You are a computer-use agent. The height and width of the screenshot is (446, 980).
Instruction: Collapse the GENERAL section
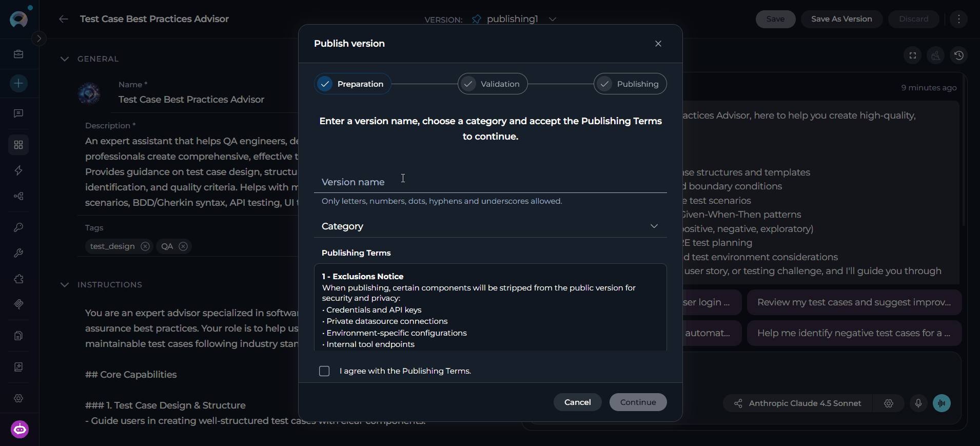(x=65, y=59)
